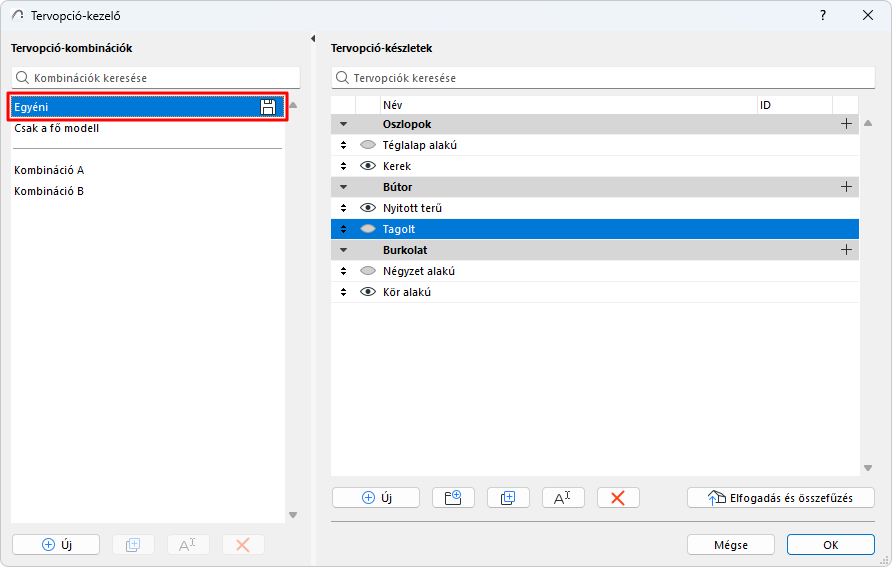Select the Tagolt option name
The image size is (892, 567).
pos(399,229)
